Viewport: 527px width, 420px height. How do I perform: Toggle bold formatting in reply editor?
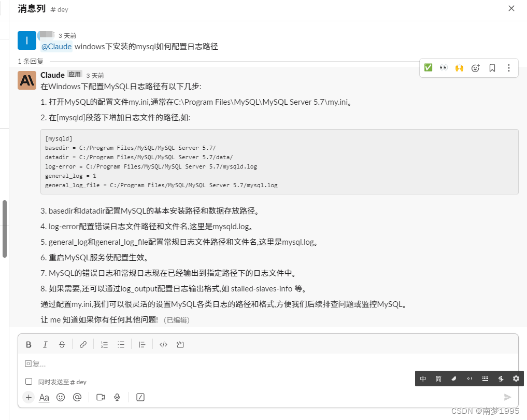pyautogui.click(x=29, y=344)
